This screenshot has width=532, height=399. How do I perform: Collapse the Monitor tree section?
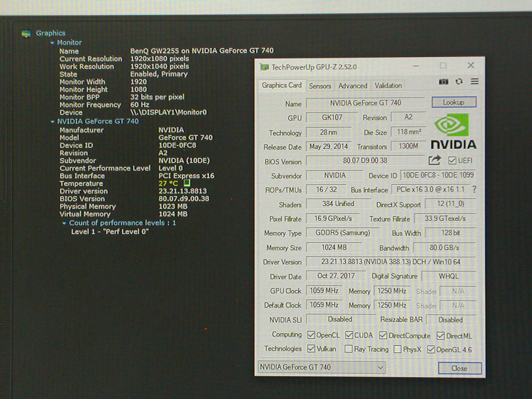52,43
